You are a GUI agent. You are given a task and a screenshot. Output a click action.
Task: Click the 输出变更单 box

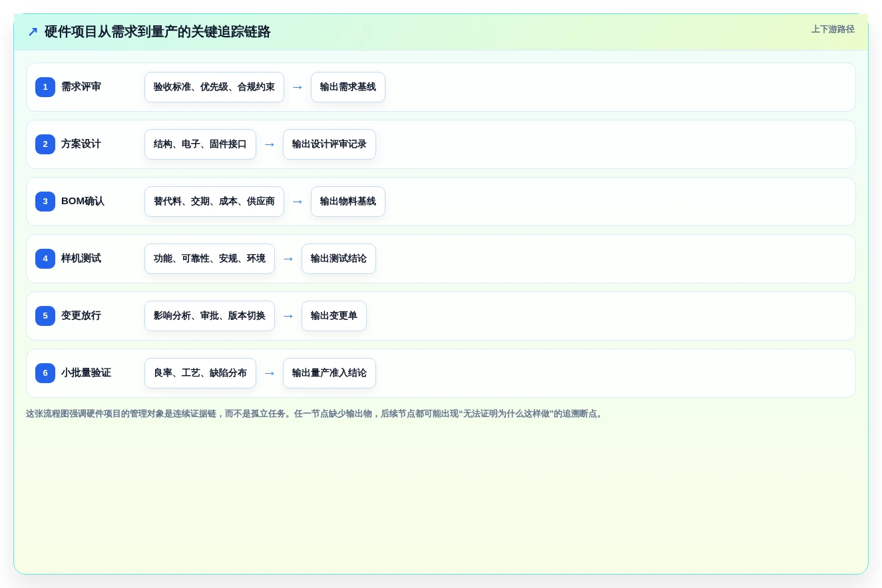pos(334,316)
